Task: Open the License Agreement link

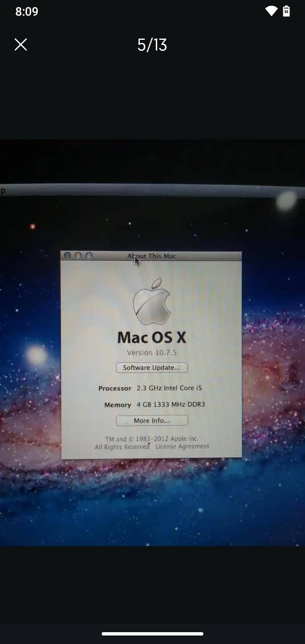Action: coord(182,446)
